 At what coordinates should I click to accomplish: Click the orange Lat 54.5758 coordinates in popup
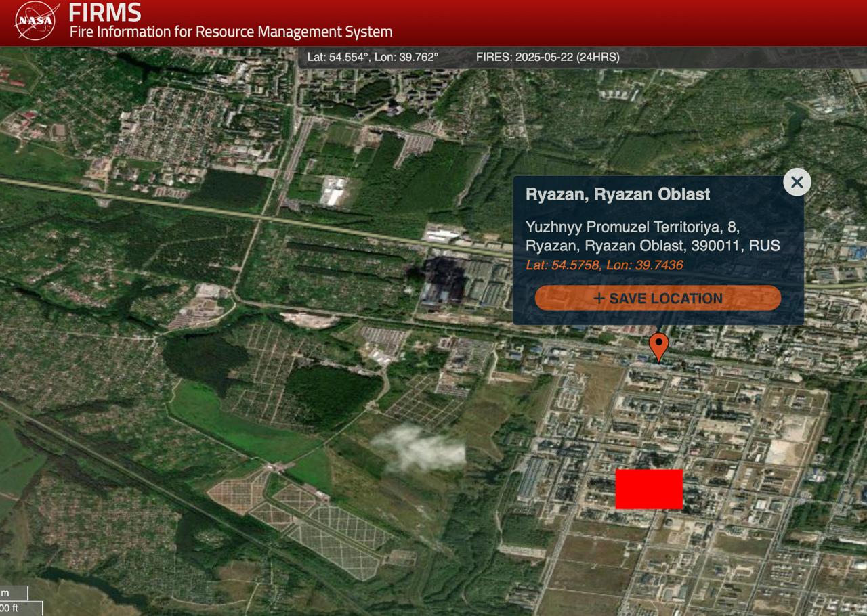[604, 265]
